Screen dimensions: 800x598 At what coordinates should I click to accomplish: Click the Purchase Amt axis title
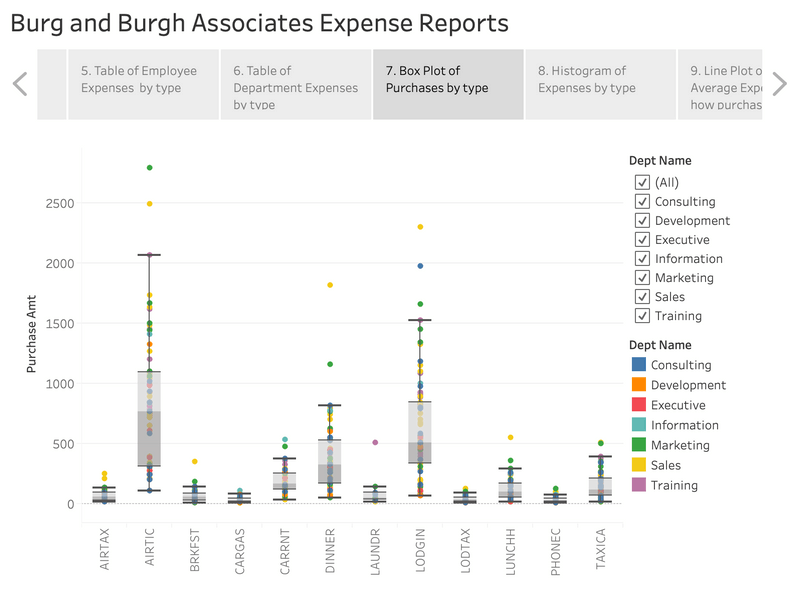coord(32,334)
